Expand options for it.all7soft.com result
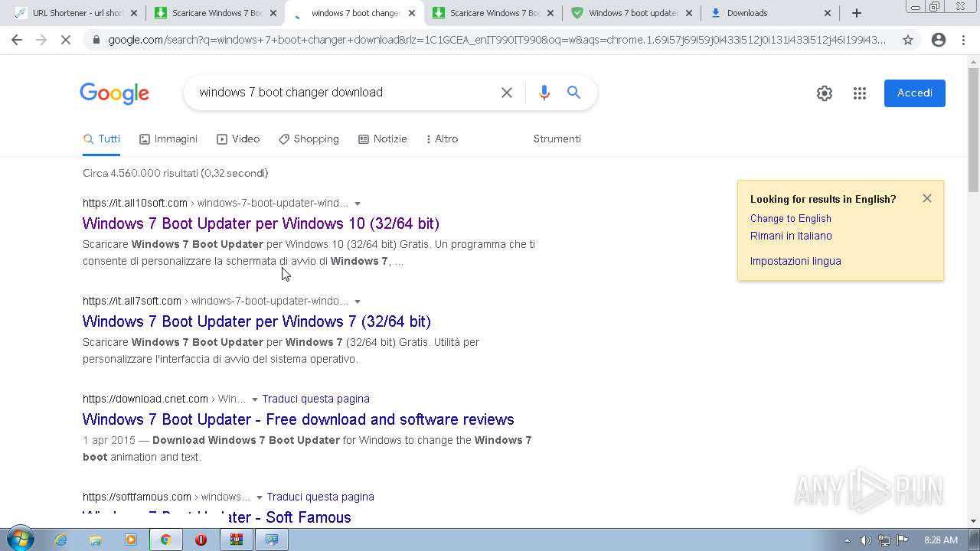Screen dimensions: 980x551 click(x=358, y=302)
